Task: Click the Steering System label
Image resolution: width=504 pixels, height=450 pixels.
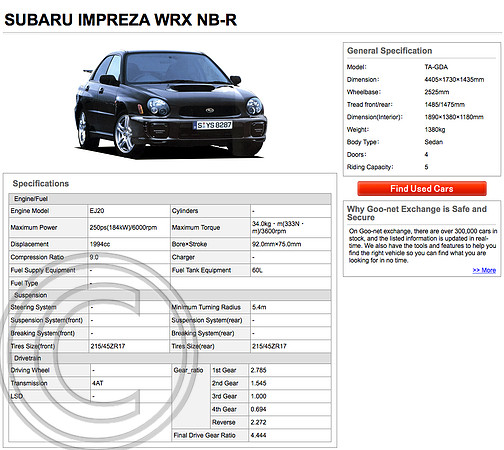Action: (33, 307)
